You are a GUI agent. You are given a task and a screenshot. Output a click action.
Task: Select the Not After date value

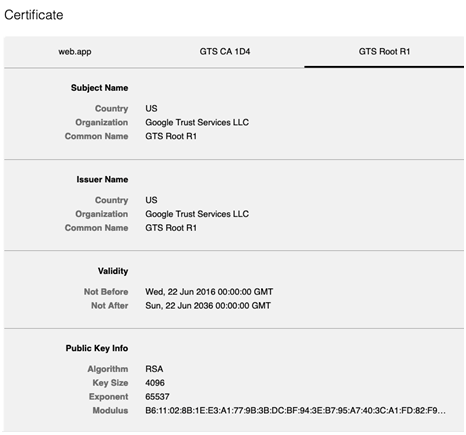208,306
